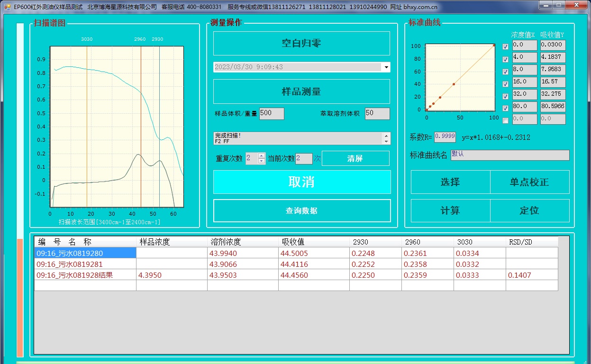Click the 定位 button

(x=529, y=210)
